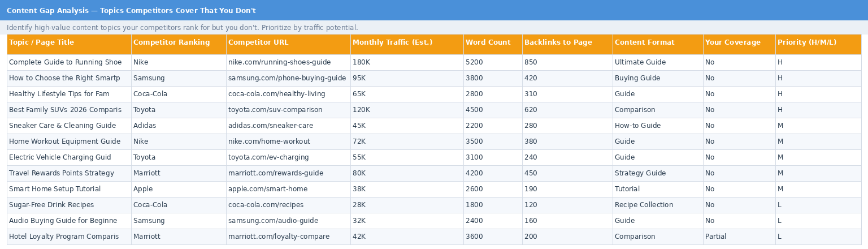Select the coca-cola.com/healthy-living URL cell

[x=288, y=94]
